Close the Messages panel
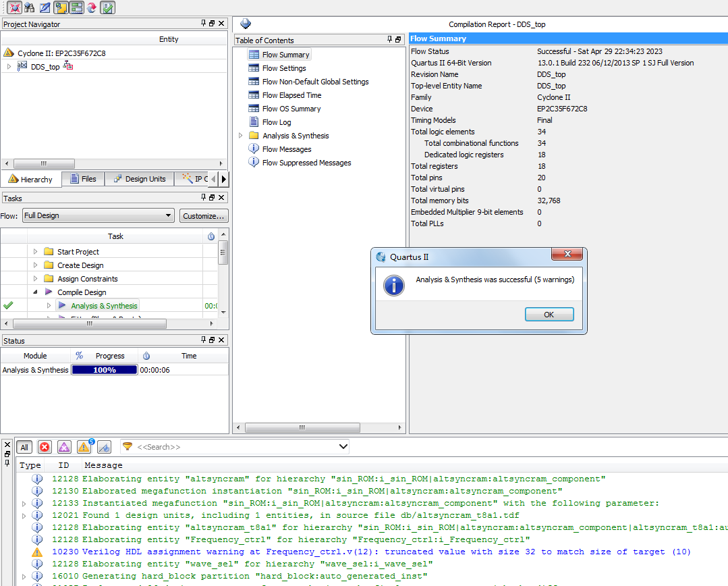 7,445
